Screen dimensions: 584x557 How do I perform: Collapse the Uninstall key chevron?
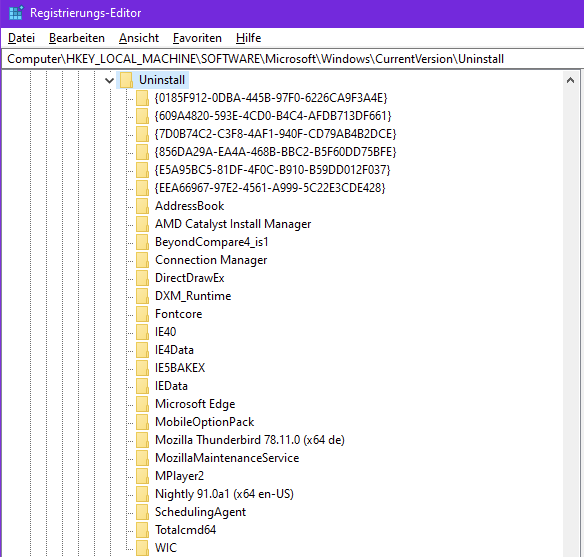[x=109, y=80]
